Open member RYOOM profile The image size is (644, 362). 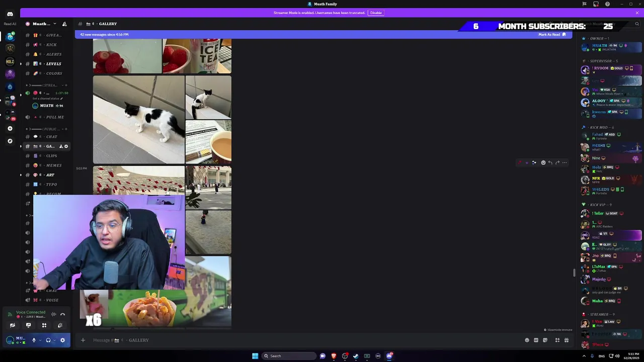coord(612,69)
